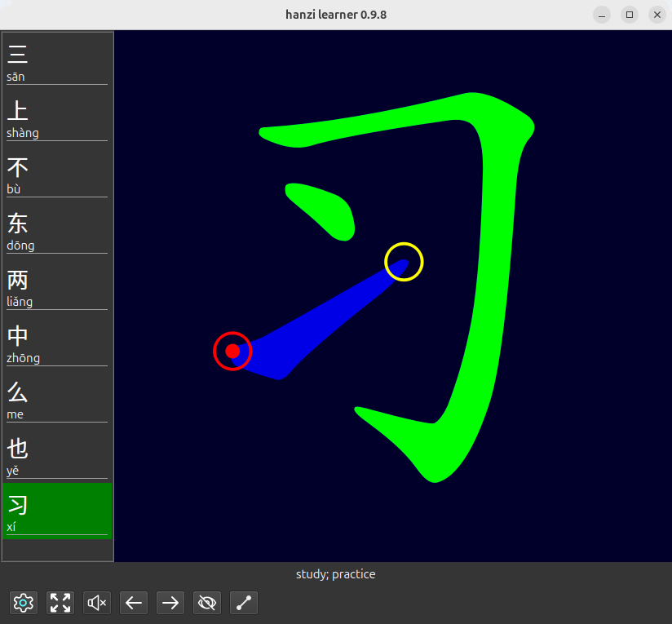The image size is (672, 624).
Task: Select the character 上 shàng in list
Action: 57,117
